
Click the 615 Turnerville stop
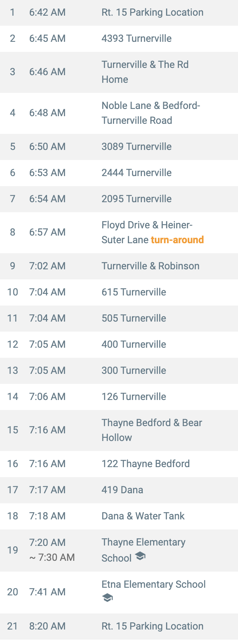point(119,293)
